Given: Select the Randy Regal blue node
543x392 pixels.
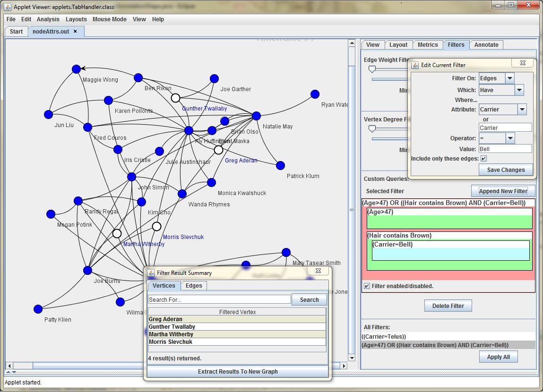Looking at the screenshot, I should [78, 201].
